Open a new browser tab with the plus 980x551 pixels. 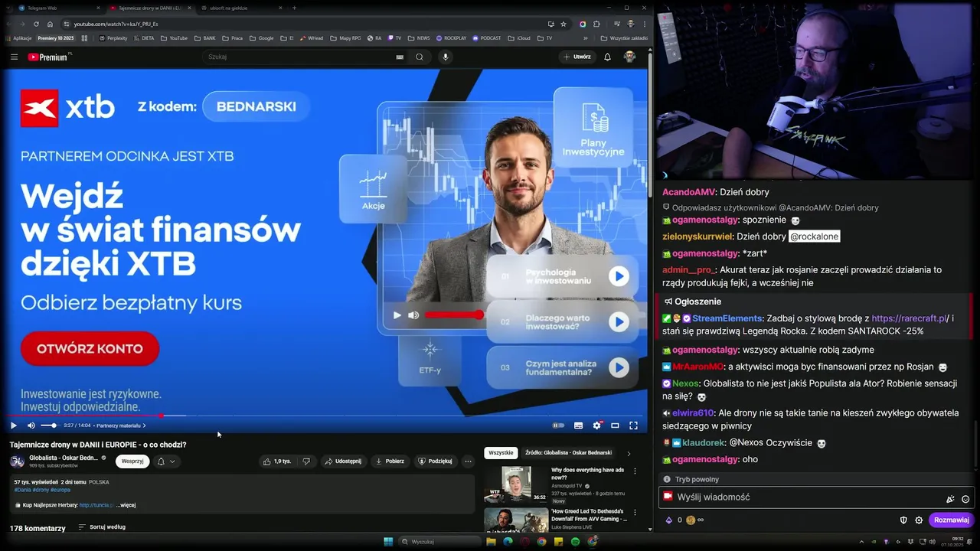pyautogui.click(x=295, y=8)
